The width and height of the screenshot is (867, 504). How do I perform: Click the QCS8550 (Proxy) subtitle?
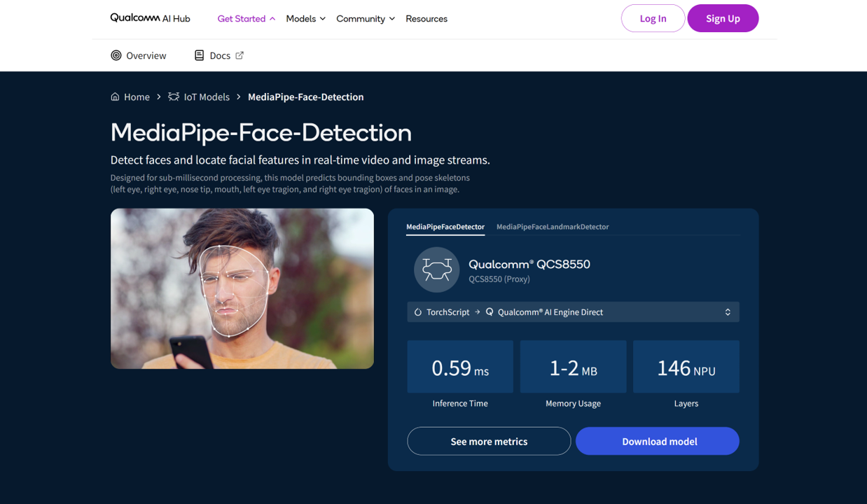(x=499, y=279)
